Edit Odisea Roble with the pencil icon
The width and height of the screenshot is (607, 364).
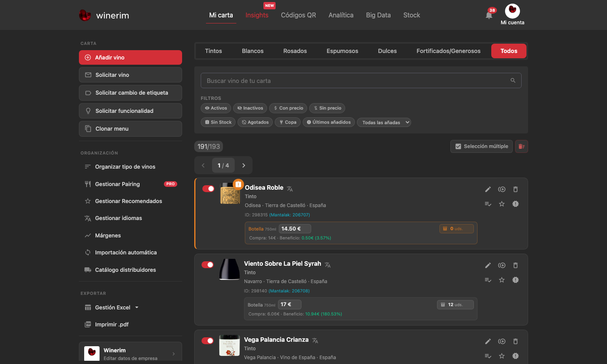tap(488, 189)
